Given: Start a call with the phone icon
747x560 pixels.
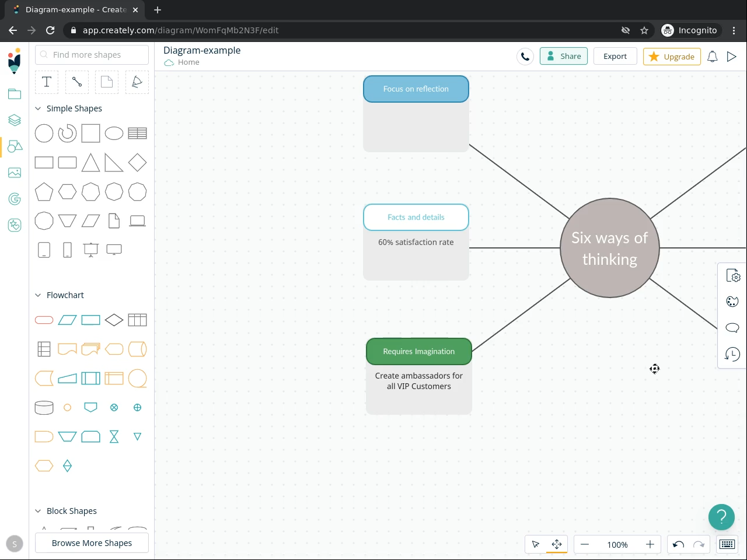Looking at the screenshot, I should point(525,57).
